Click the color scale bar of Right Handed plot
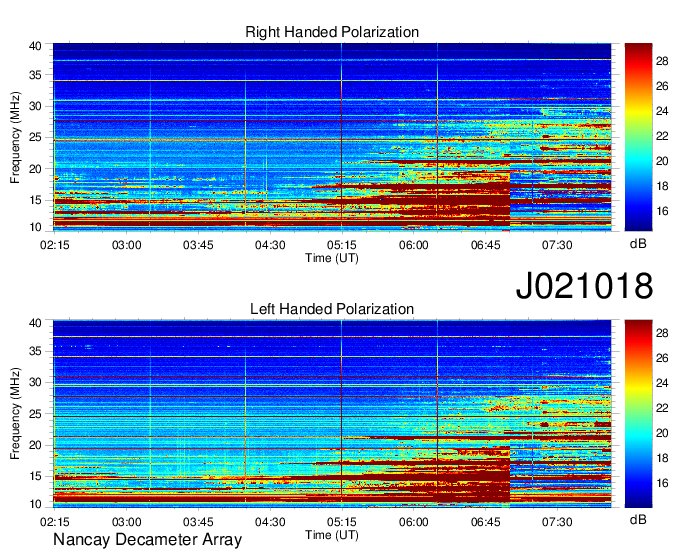The image size is (680, 552). [x=638, y=137]
